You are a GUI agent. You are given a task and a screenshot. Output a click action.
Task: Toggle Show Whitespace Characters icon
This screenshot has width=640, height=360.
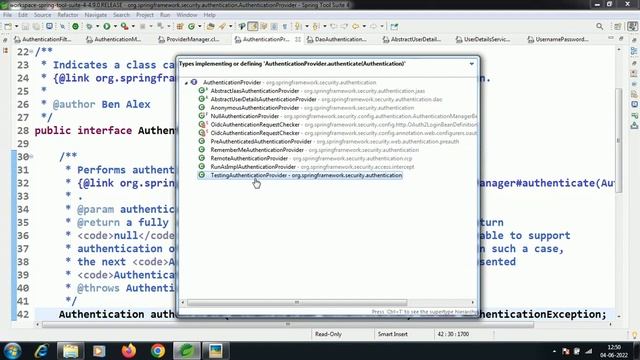tap(284, 27)
